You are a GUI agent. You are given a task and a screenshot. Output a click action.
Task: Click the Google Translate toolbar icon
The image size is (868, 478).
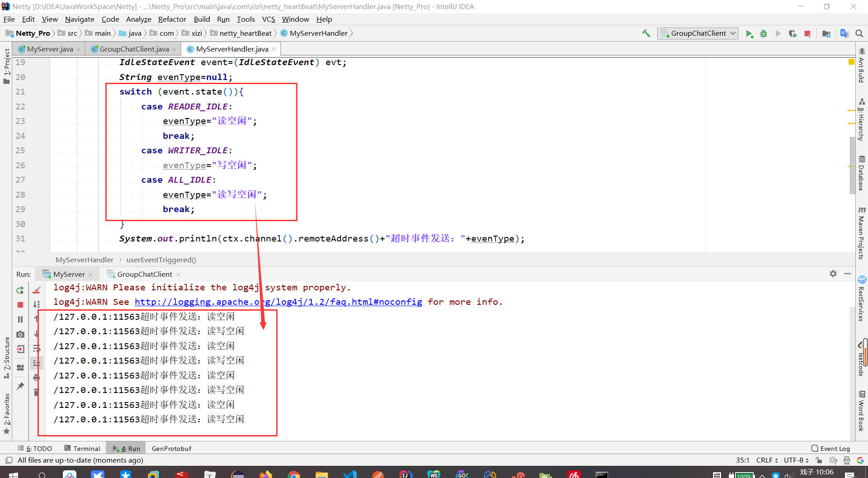(x=844, y=33)
